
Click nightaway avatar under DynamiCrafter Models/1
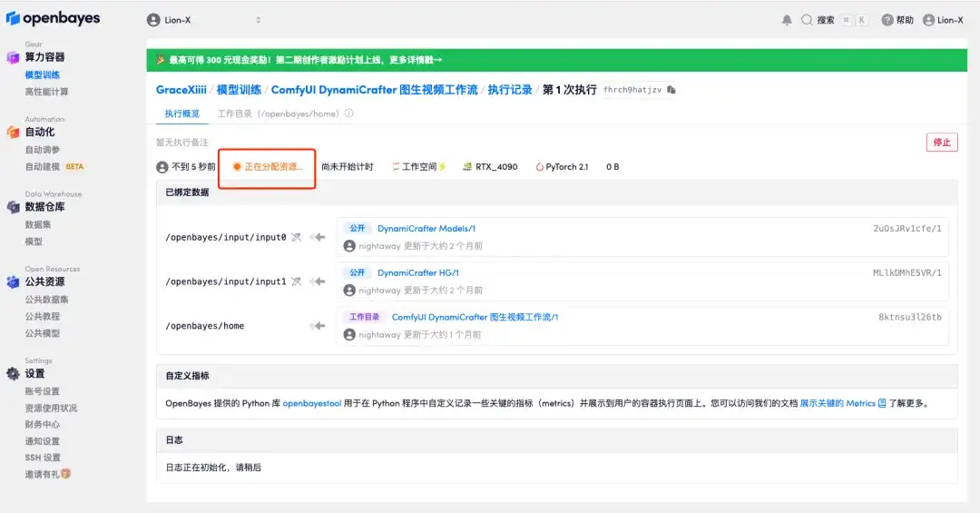pyautogui.click(x=349, y=246)
